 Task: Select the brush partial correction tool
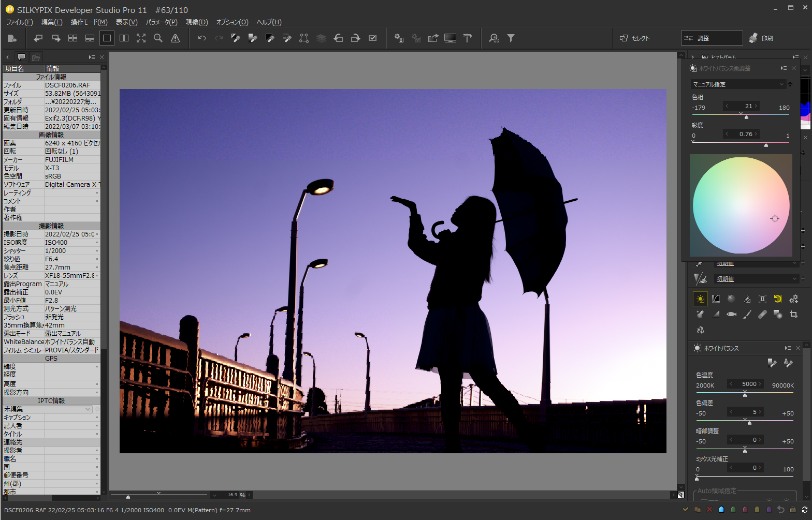[747, 314]
